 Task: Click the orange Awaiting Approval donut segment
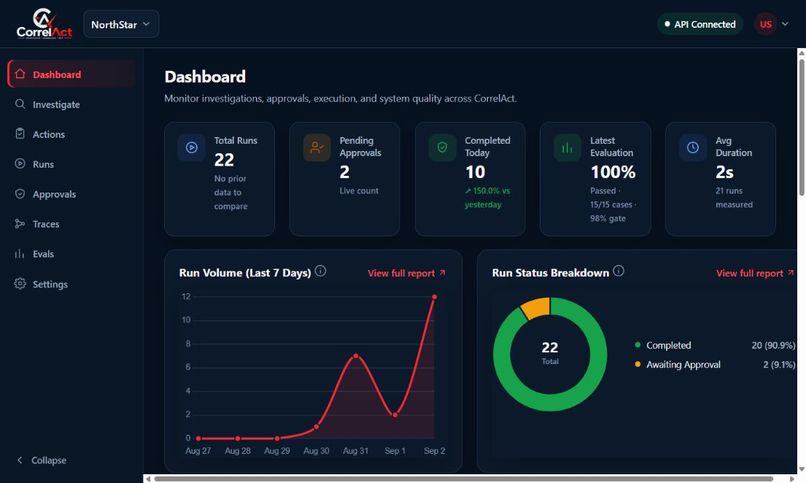pyautogui.click(x=536, y=307)
